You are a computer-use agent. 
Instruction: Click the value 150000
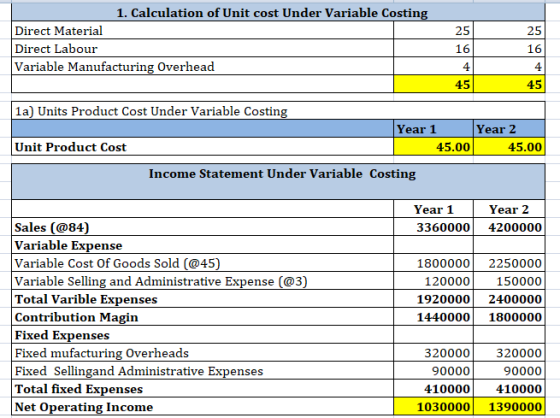[x=509, y=281]
